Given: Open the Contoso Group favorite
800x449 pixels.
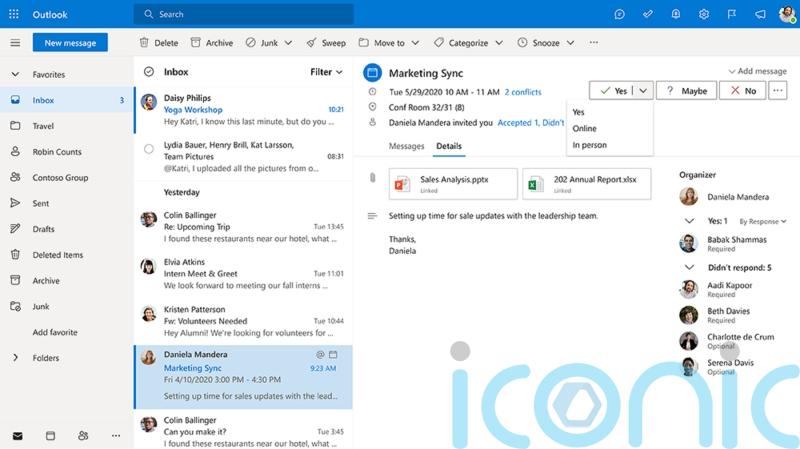Looking at the screenshot, I should 67,178.
